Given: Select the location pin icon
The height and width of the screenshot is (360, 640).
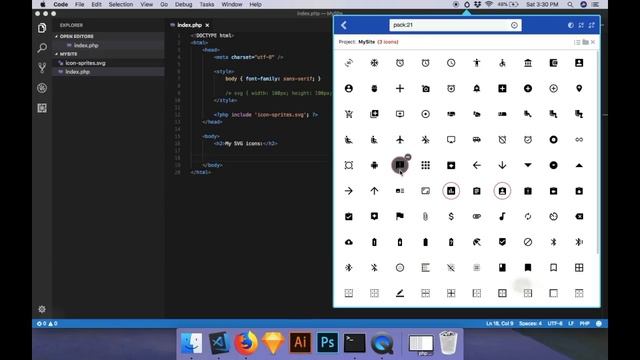Looking at the screenshot, I should (x=579, y=89).
